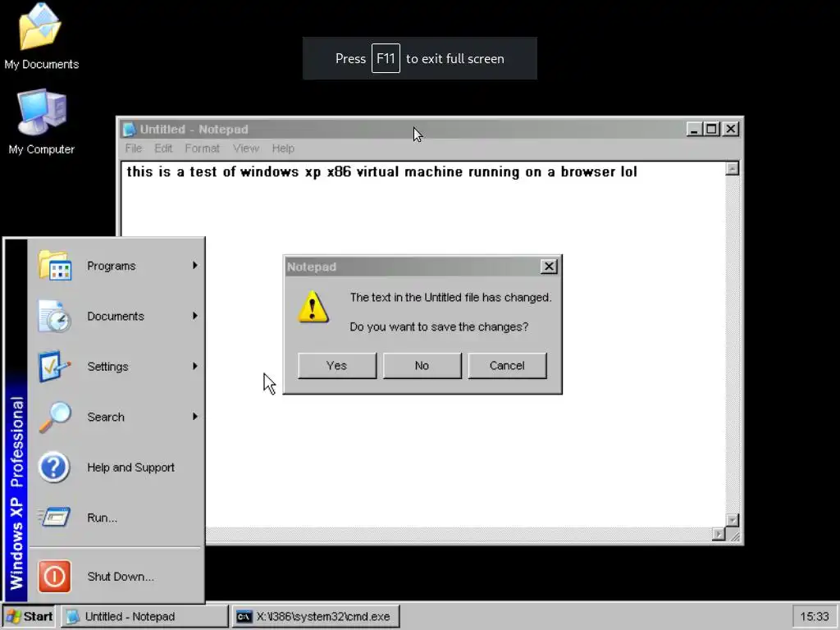This screenshot has height=630, width=840.
Task: Choose Shut Down... from the Start menu
Action: [117, 577]
